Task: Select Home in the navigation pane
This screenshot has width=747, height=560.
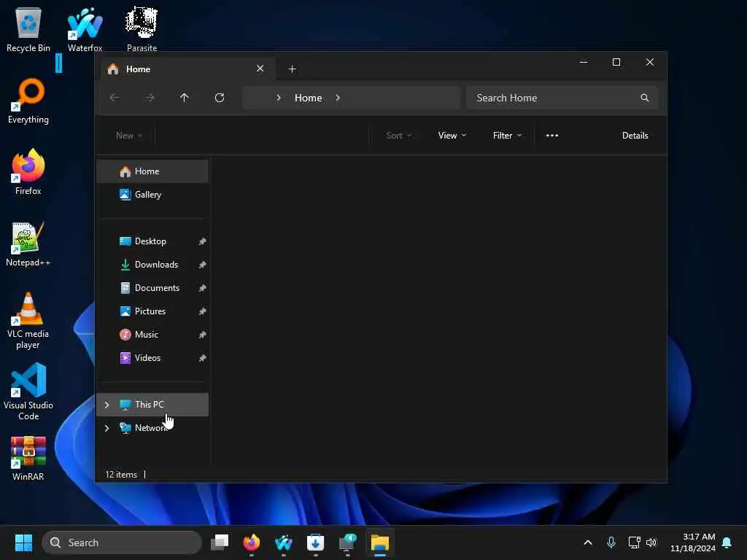Action: [152, 171]
